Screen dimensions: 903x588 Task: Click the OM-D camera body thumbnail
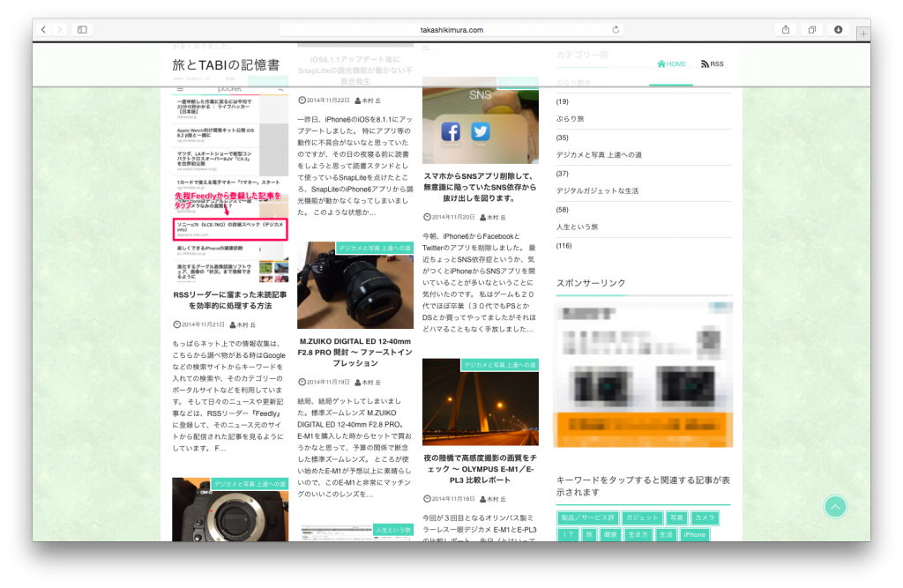click(x=230, y=510)
